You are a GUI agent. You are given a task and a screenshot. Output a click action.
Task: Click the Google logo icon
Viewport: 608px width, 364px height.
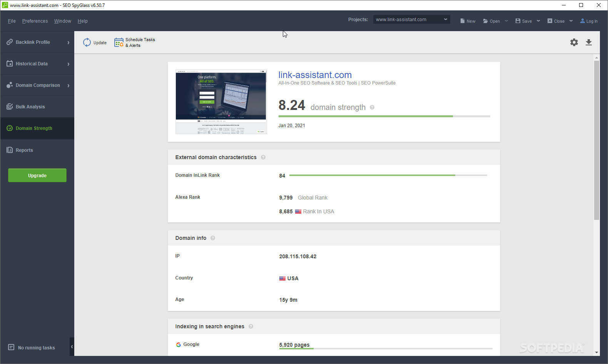179,344
